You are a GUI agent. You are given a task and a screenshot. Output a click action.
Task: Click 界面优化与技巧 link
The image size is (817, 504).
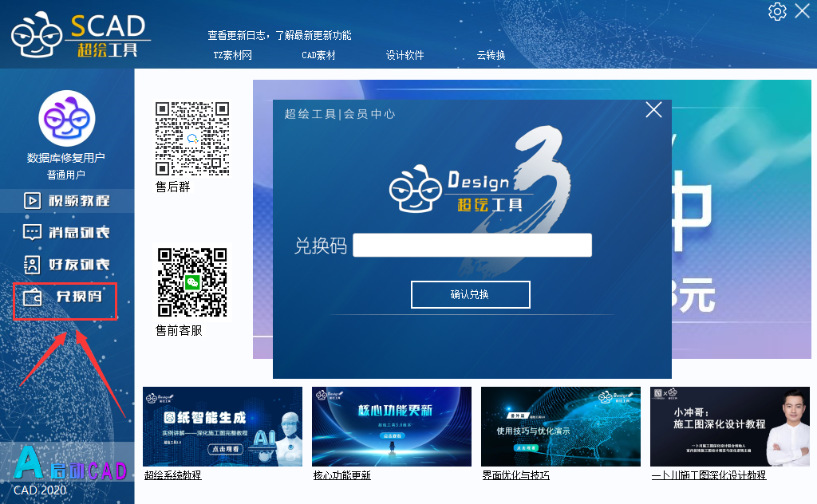pyautogui.click(x=516, y=475)
